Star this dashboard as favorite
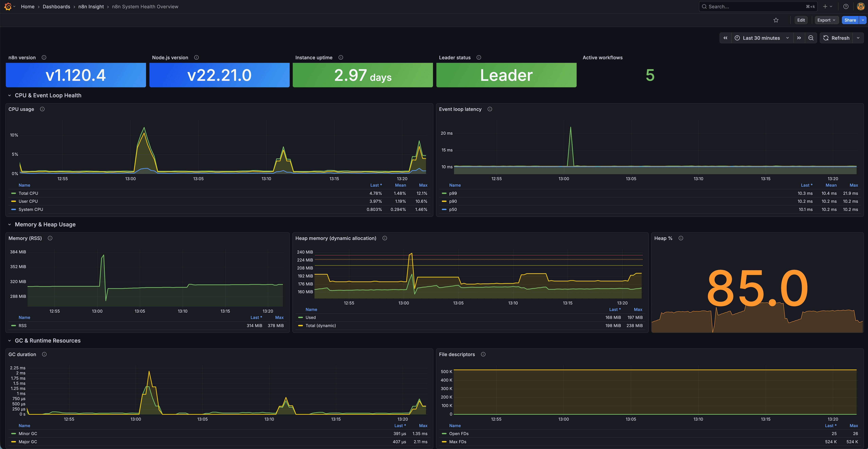The width and height of the screenshot is (868, 449). (x=776, y=20)
